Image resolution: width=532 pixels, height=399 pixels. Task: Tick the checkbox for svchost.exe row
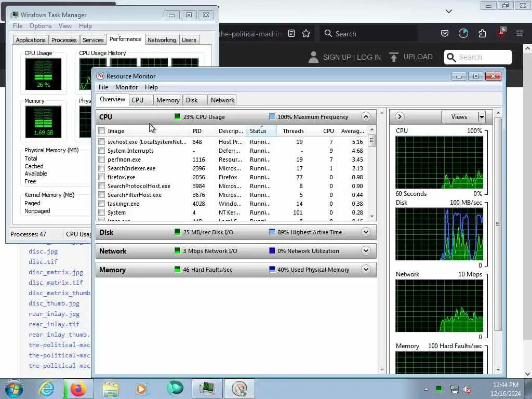[x=101, y=142]
